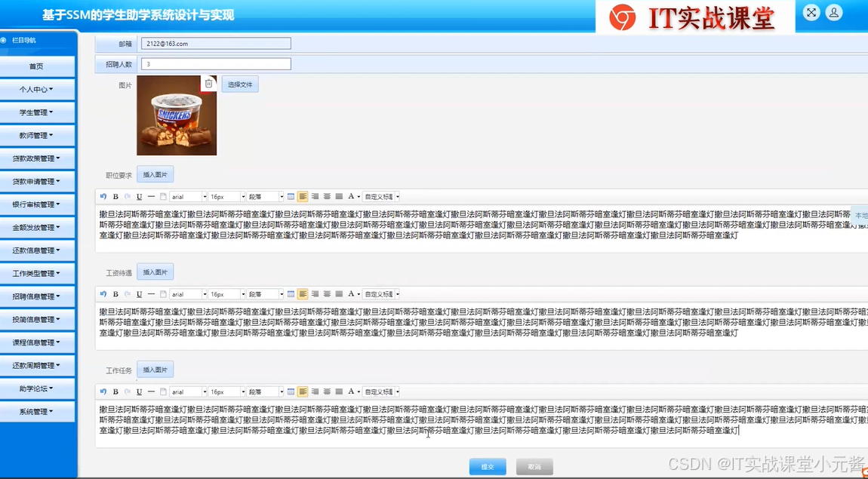
Task: Apply Bold formatting in 工资待遇 editor
Action: (115, 293)
